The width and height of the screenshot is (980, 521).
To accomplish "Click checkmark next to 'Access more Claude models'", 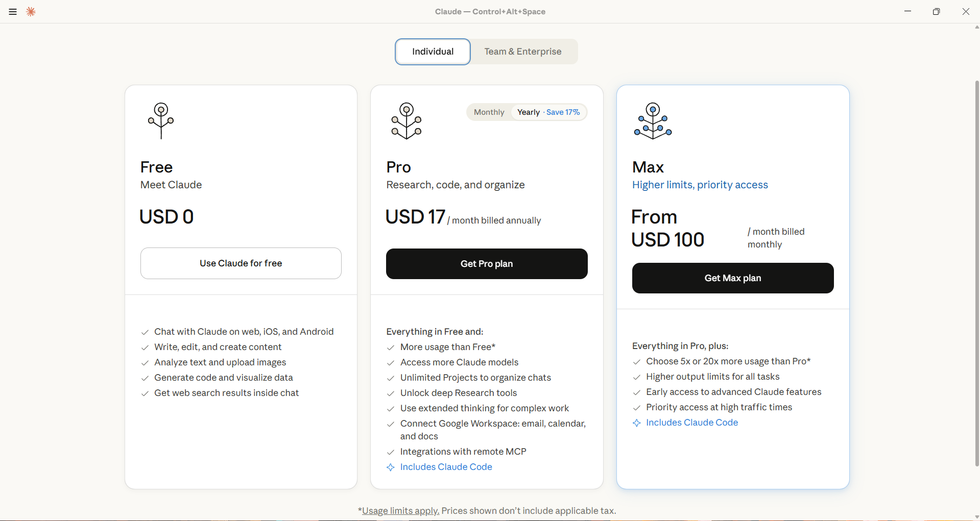I will (x=391, y=363).
